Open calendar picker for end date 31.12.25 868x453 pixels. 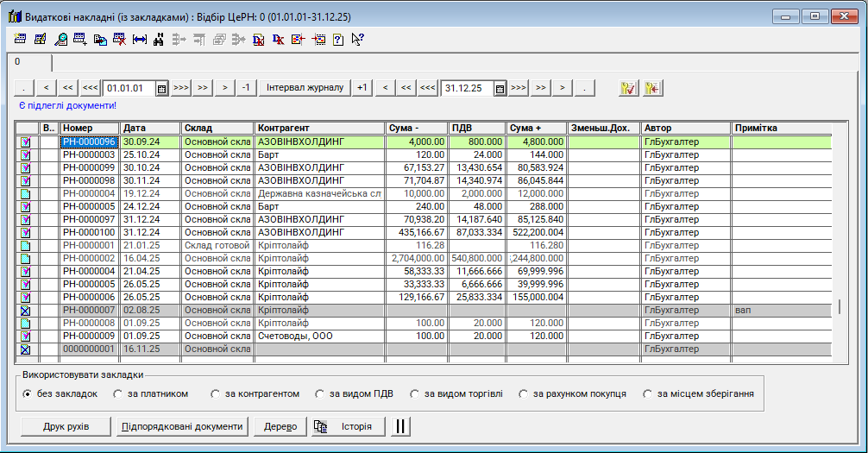[499, 88]
